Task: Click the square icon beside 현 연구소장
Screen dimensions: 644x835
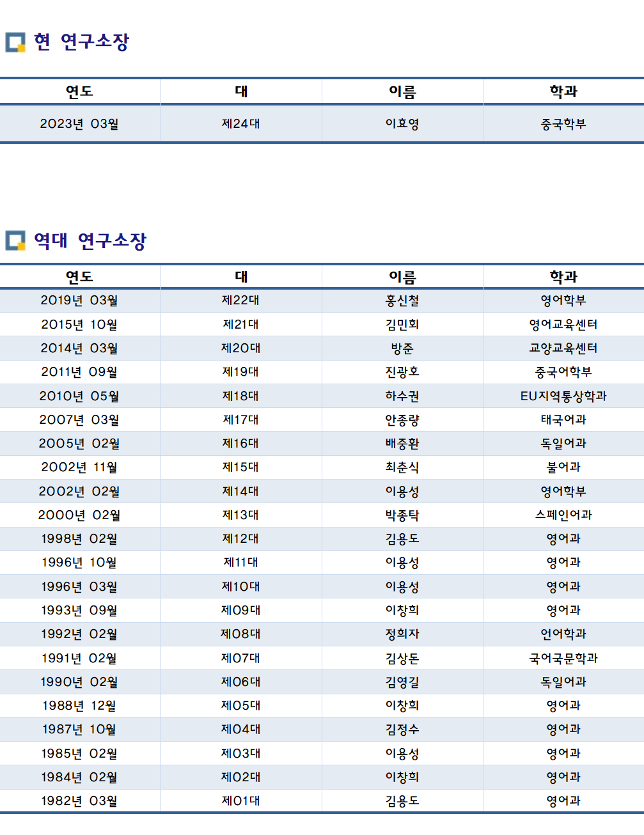Action: (15, 42)
